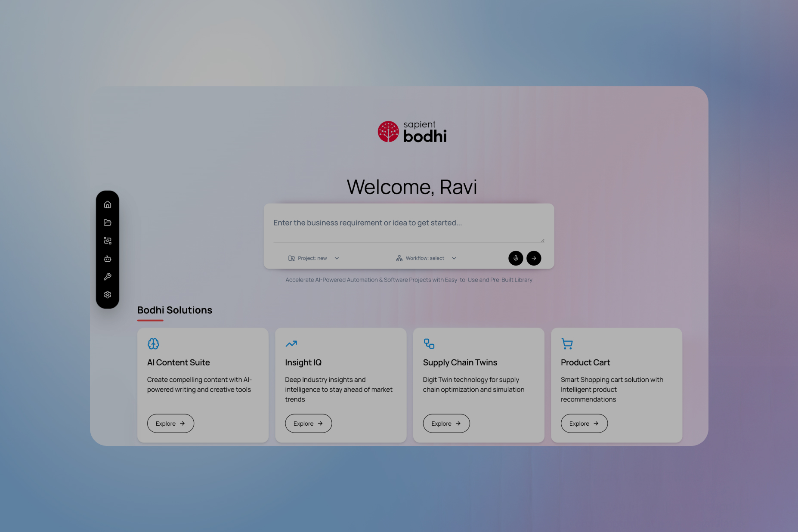This screenshot has height=532, width=798.
Task: Open the settings gear sidebar icon
Action: point(108,295)
